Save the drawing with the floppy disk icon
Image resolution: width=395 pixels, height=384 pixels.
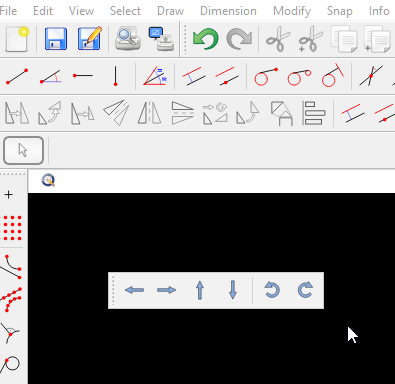point(56,39)
